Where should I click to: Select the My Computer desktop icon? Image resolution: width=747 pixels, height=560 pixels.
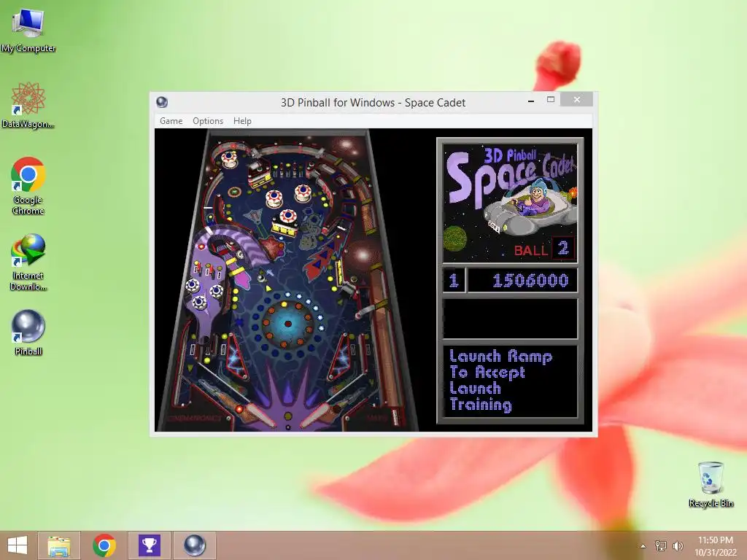(x=28, y=31)
